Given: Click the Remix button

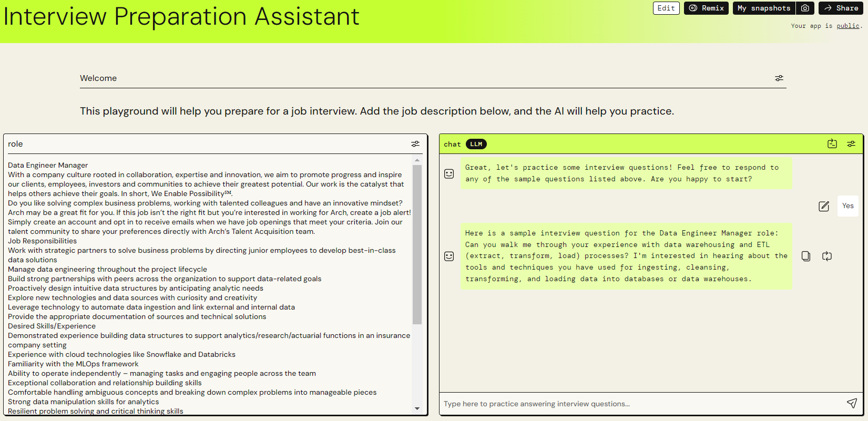Looking at the screenshot, I should (x=706, y=8).
